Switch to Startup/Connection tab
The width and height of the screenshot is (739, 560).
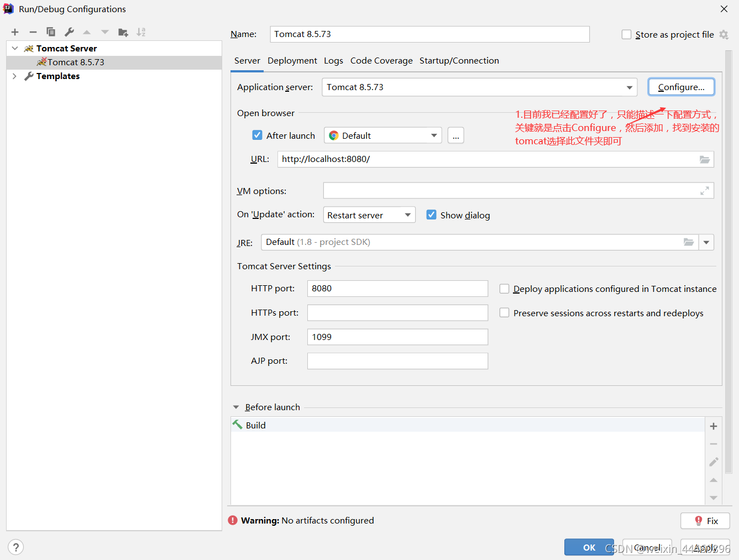point(459,61)
